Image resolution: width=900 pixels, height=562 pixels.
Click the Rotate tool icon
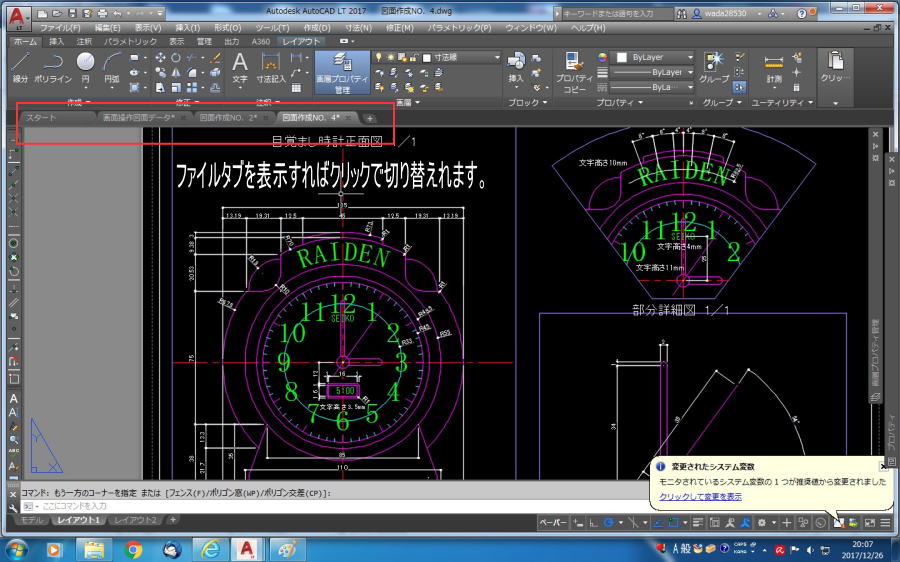[x=176, y=57]
